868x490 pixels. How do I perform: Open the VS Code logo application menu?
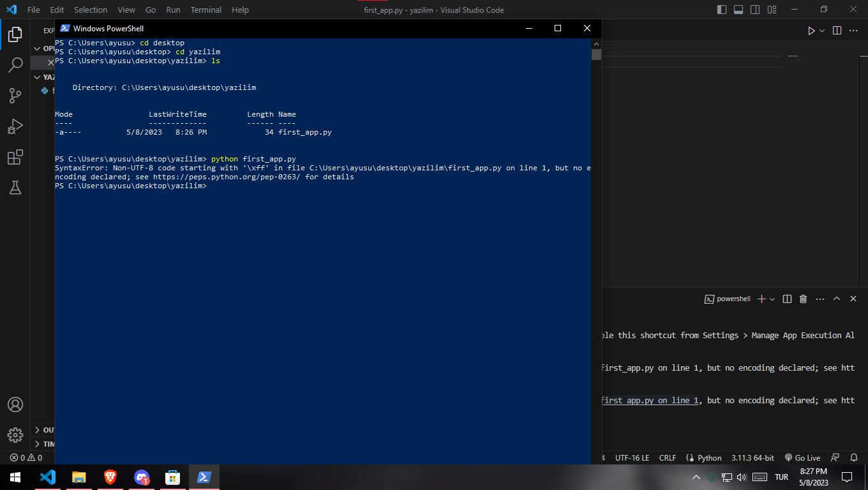[x=11, y=10]
